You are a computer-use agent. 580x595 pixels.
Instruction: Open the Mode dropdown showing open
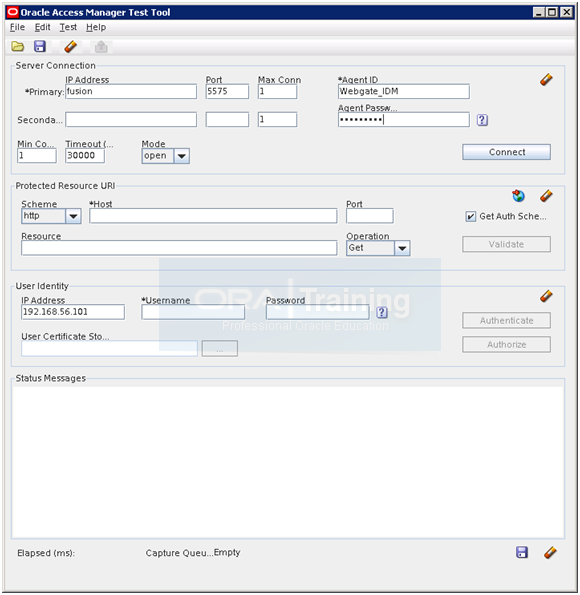click(165, 156)
